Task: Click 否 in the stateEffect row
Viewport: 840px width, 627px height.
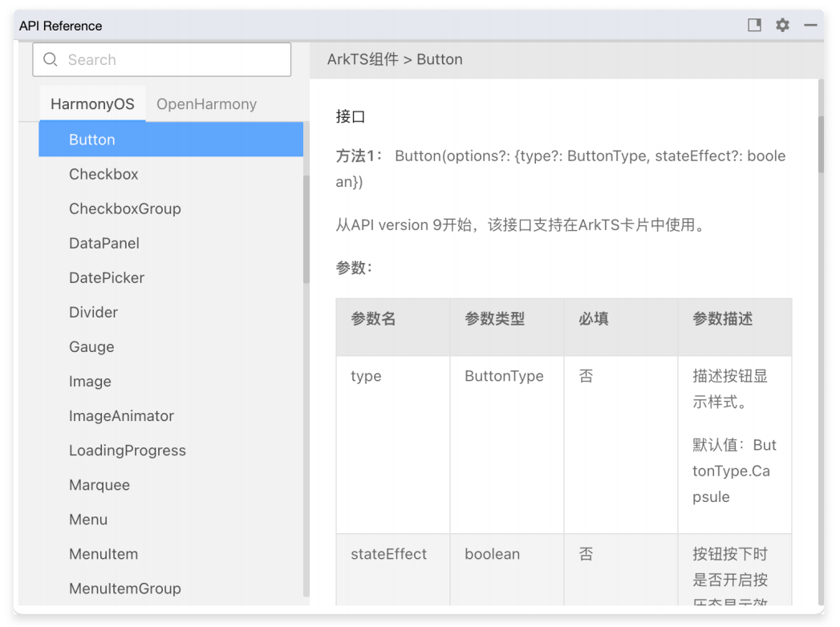Action: click(586, 554)
